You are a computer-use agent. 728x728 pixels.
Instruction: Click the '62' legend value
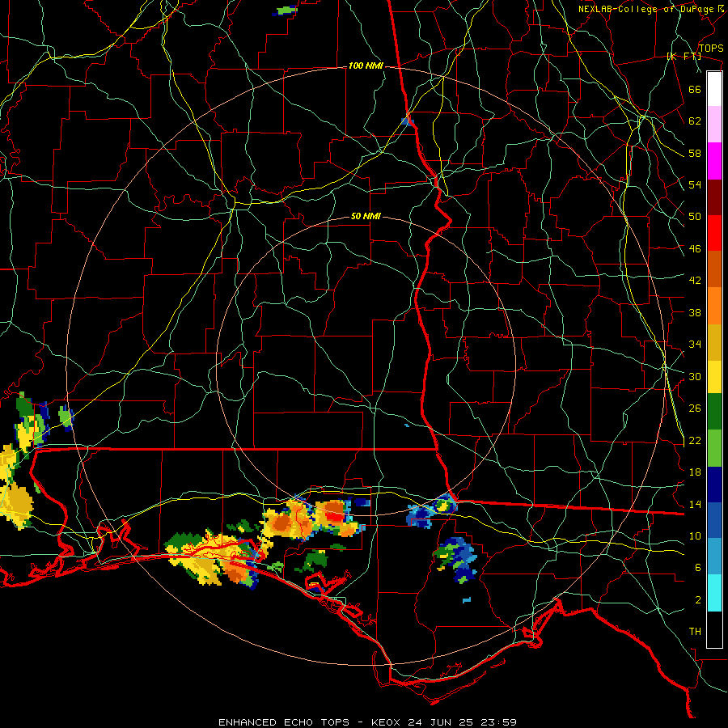695,121
